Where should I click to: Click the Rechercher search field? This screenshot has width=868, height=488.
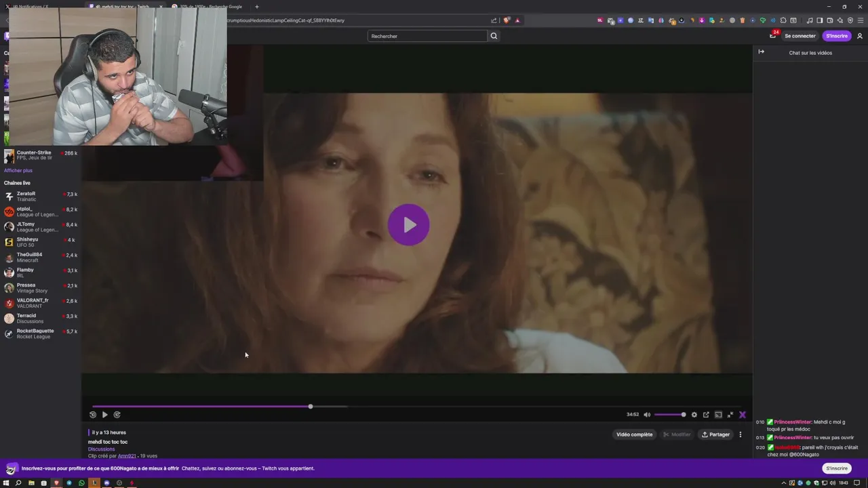(x=427, y=36)
